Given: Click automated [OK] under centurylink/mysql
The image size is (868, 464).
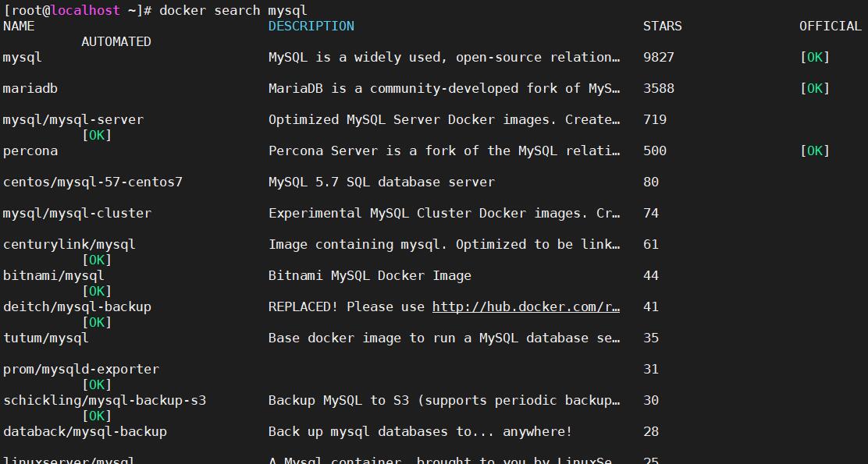Looking at the screenshot, I should tap(97, 260).
